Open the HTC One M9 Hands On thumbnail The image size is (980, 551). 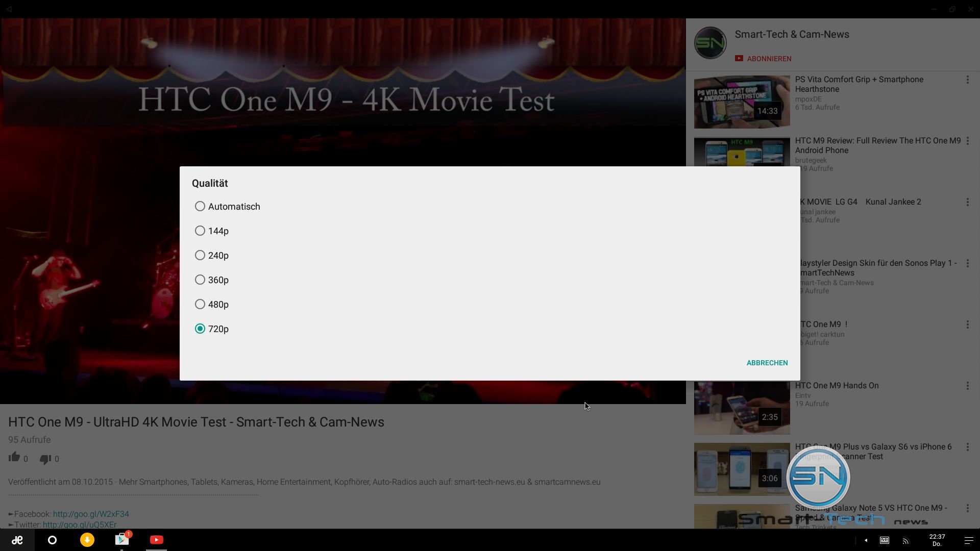pyautogui.click(x=742, y=408)
